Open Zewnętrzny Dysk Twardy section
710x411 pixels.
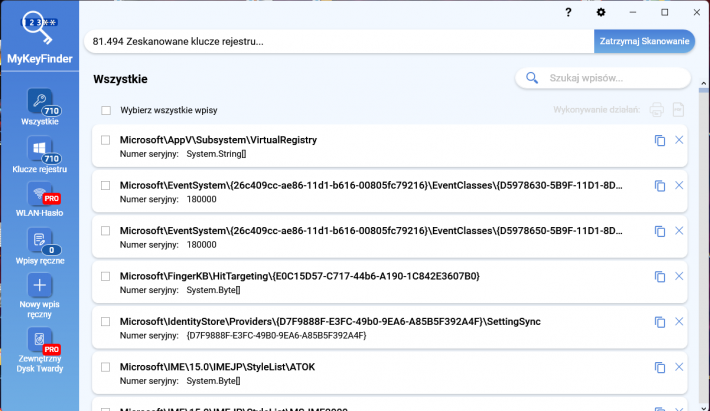39,350
